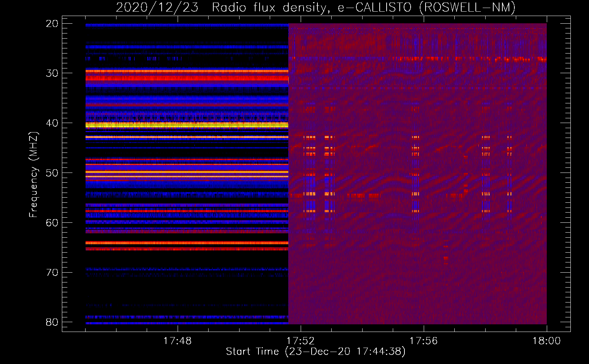
Task: Click the 17:48 time tick label
Action: coord(177,341)
